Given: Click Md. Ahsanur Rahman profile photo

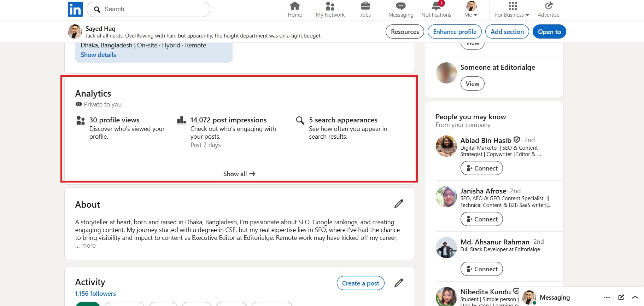Looking at the screenshot, I should click(x=446, y=248).
